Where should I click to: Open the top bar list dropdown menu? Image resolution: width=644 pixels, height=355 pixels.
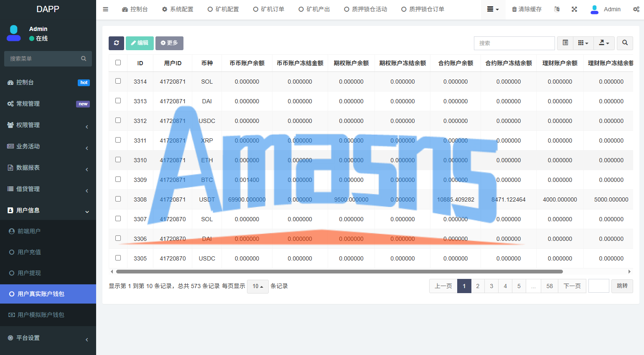493,9
